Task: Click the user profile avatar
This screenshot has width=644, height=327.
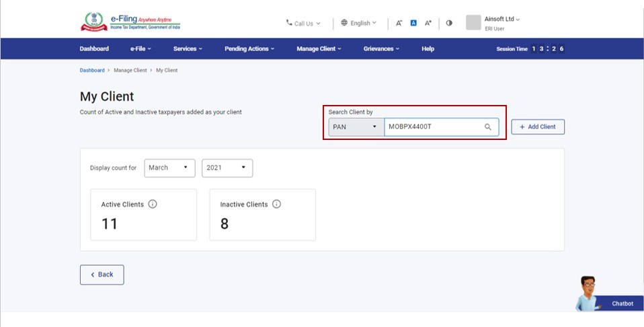Action: coord(473,23)
